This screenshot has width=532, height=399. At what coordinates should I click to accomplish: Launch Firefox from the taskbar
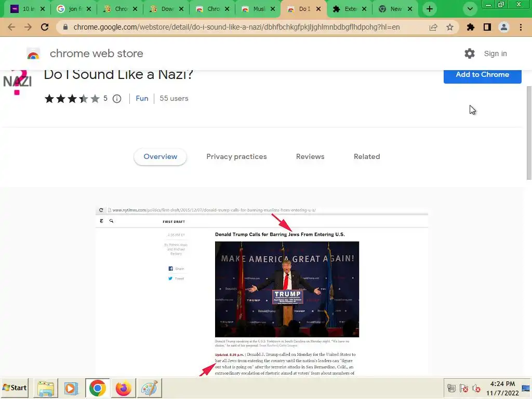click(x=123, y=388)
